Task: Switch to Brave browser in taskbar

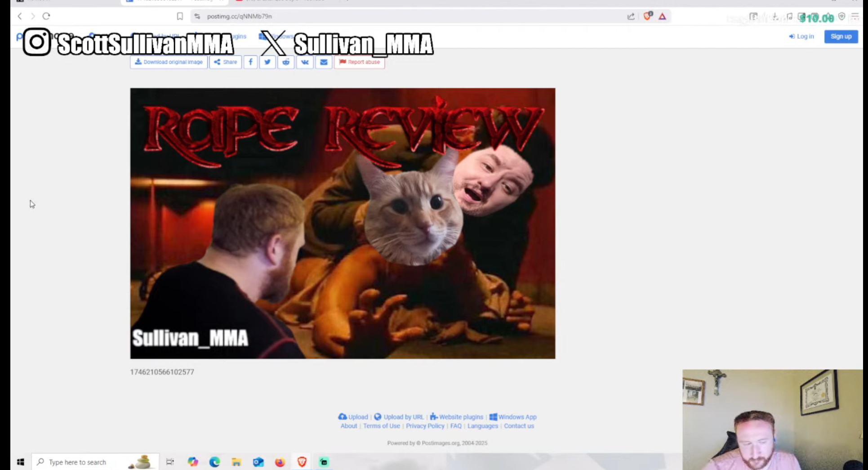Action: click(x=302, y=462)
